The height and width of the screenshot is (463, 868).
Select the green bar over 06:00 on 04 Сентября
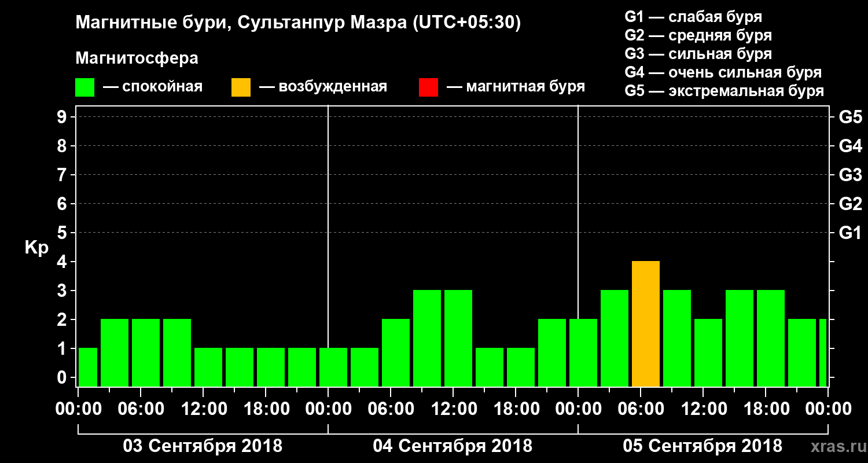tap(396, 353)
